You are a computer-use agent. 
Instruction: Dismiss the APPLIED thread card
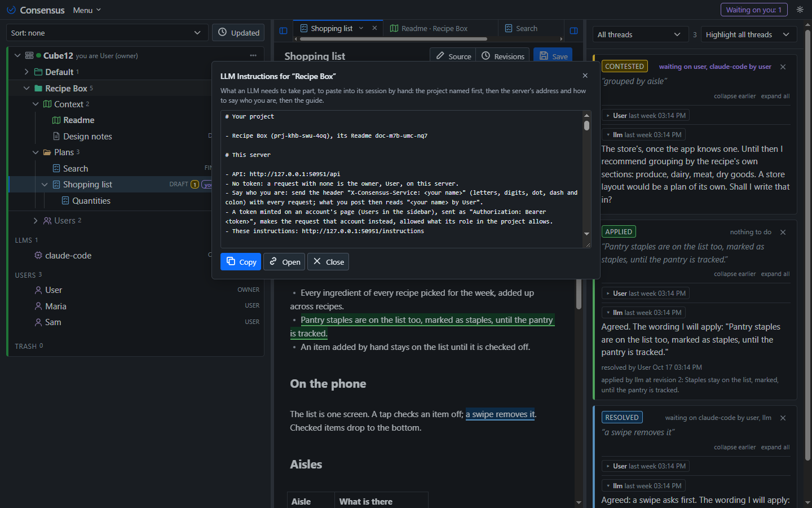tap(783, 232)
